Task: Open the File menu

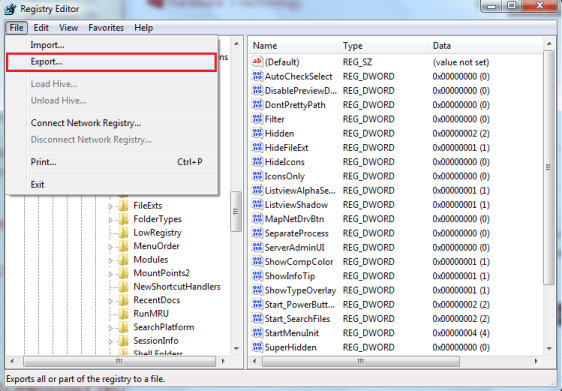Action: pyautogui.click(x=16, y=28)
